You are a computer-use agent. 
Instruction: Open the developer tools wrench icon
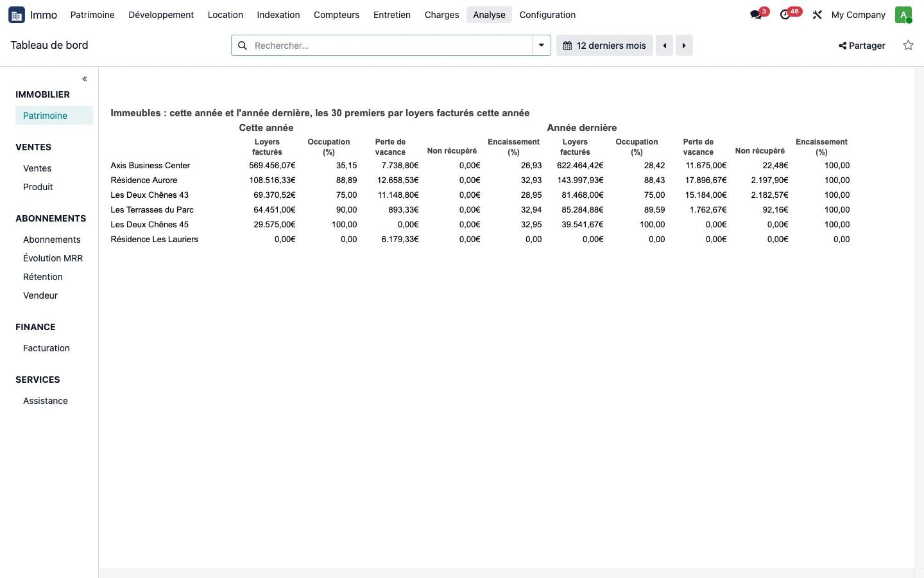click(817, 15)
